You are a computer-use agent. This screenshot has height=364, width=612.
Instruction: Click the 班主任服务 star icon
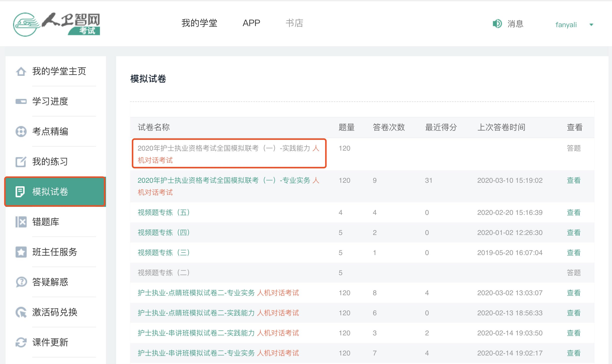click(21, 252)
